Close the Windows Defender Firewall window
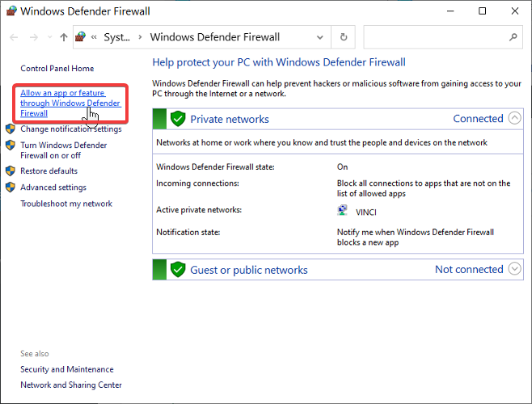532x404 pixels. click(x=515, y=11)
